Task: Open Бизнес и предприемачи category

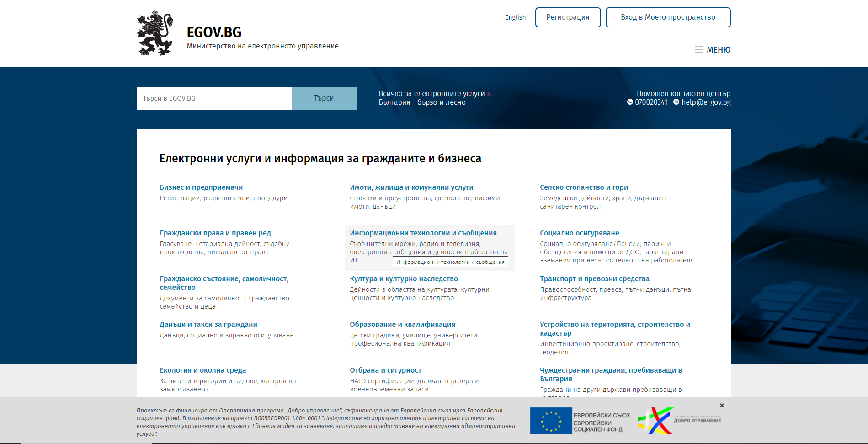Action: point(201,187)
